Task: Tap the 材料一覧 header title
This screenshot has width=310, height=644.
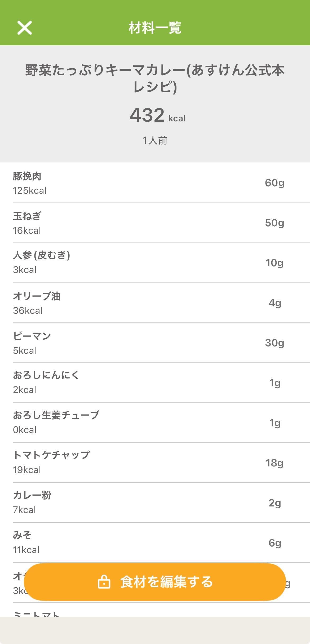Action: pyautogui.click(x=155, y=28)
